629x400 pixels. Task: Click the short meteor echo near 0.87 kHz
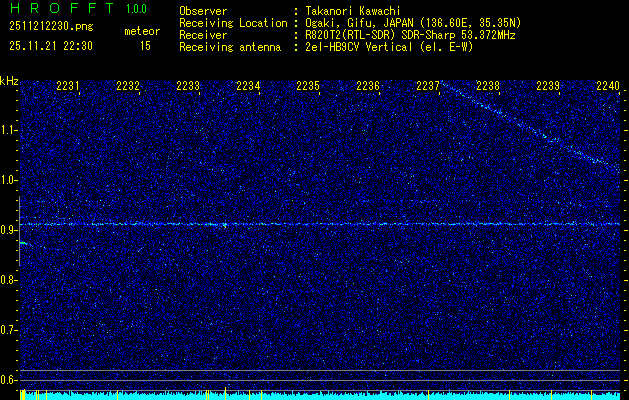26,243
